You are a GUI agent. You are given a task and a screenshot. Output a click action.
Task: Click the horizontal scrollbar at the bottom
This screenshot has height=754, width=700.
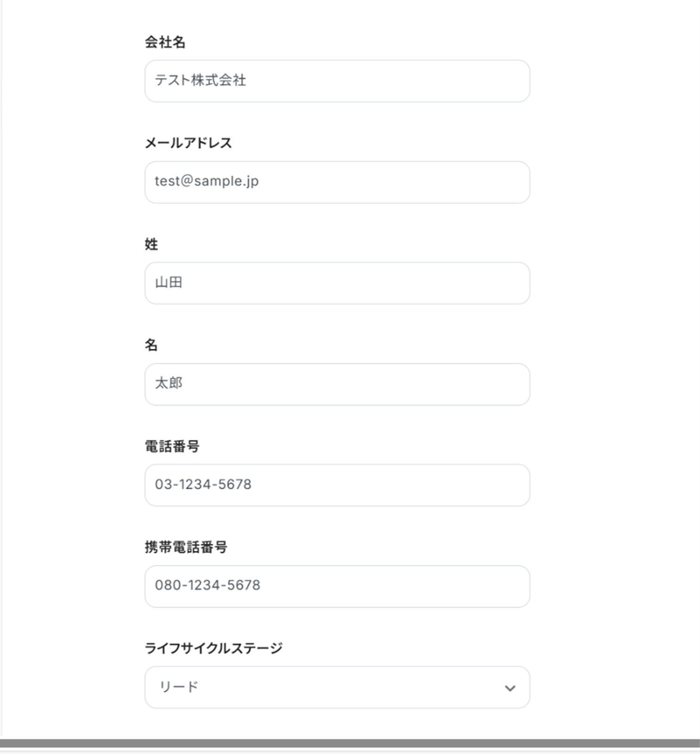pos(350,743)
